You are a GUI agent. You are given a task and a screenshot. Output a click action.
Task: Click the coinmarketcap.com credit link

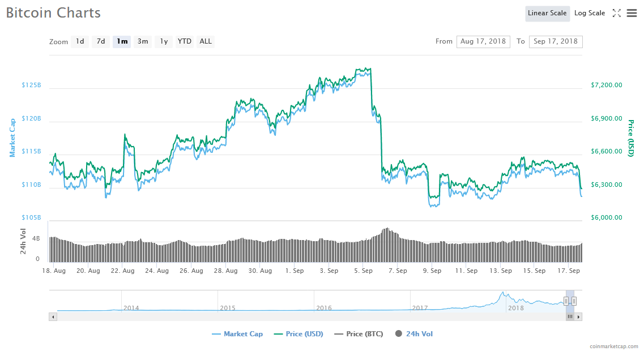tap(613, 346)
